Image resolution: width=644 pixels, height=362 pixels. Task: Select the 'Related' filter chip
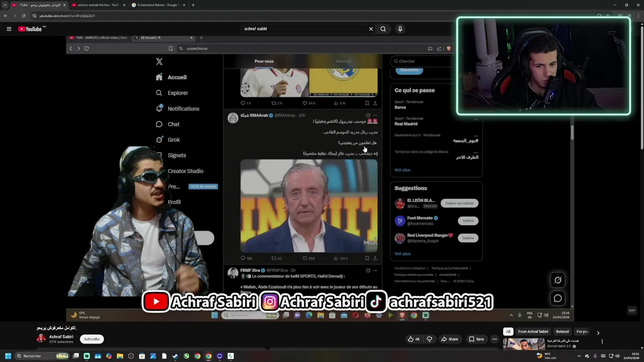click(562, 332)
